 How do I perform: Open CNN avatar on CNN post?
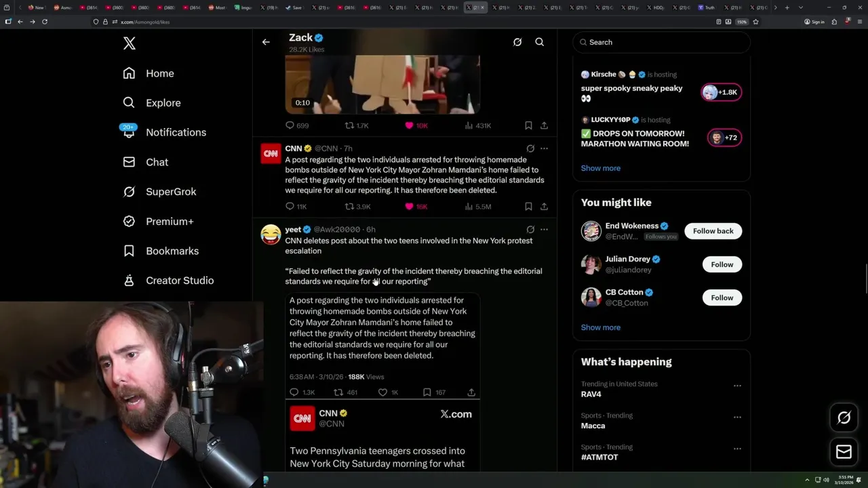[x=271, y=154]
